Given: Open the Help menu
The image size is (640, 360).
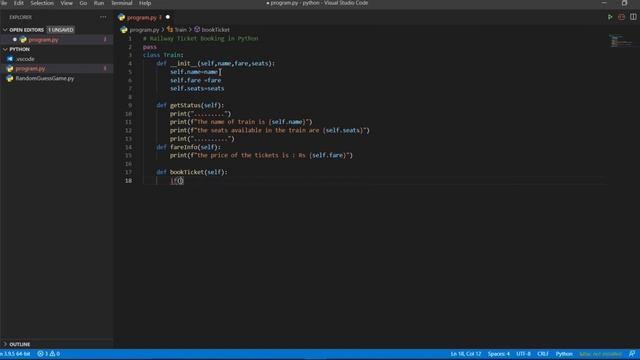Looking at the screenshot, I should (x=145, y=3).
